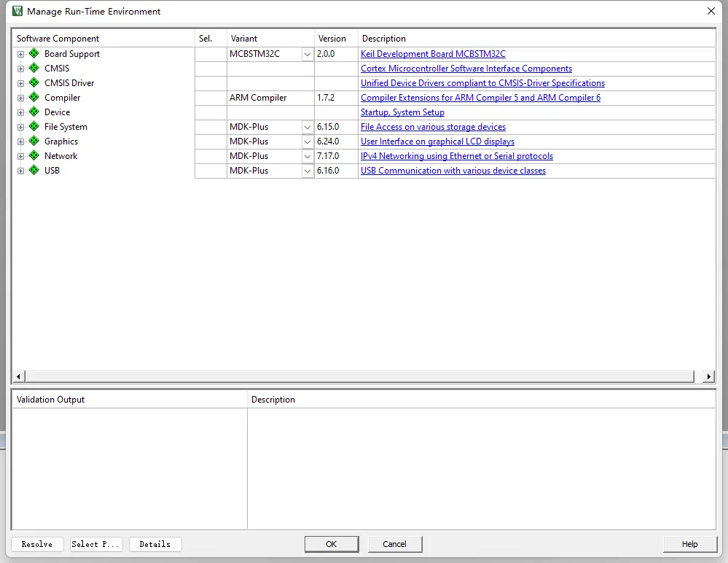Click the Compiler green diamond icon

[x=34, y=98]
